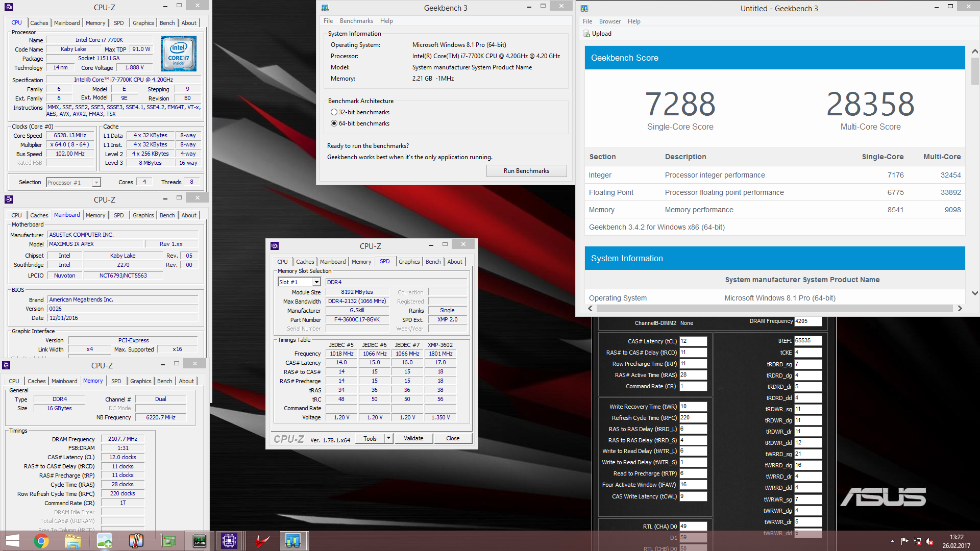Switch to the memory tweak utility taskbar icon
The image size is (980, 551).
(x=199, y=541)
